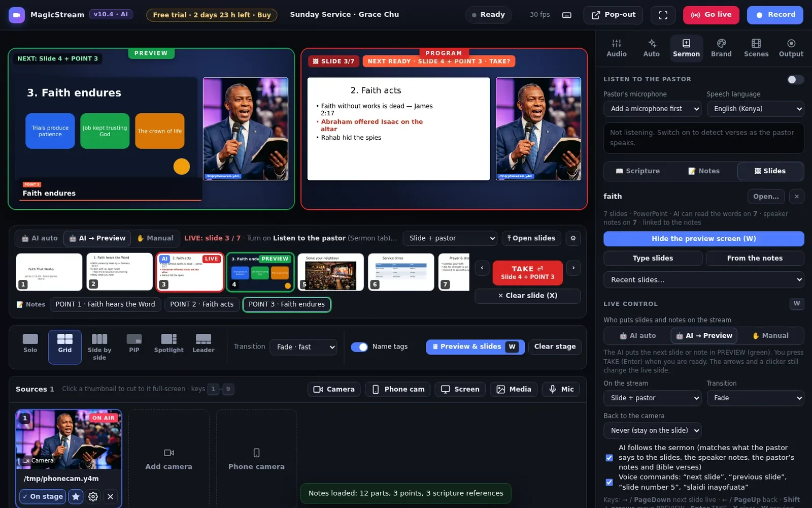This screenshot has height=508, width=812.
Task: Open the Speech language dropdown
Action: pos(755,109)
